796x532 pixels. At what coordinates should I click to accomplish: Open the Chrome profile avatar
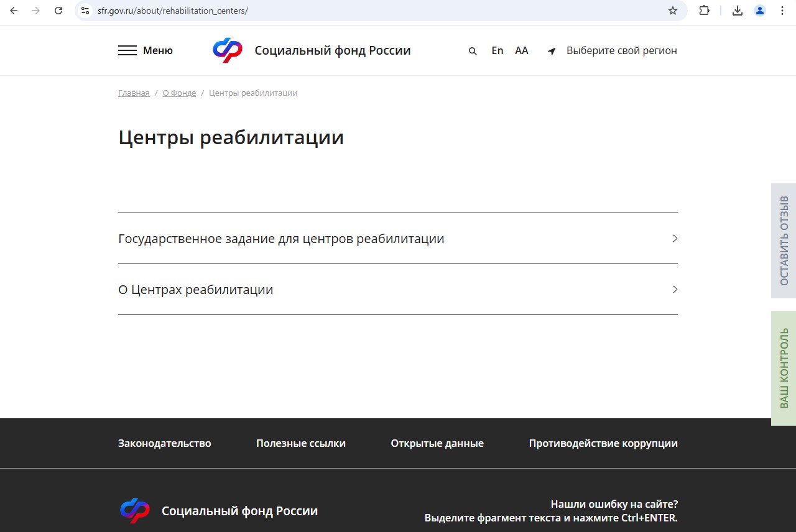pyautogui.click(x=759, y=11)
